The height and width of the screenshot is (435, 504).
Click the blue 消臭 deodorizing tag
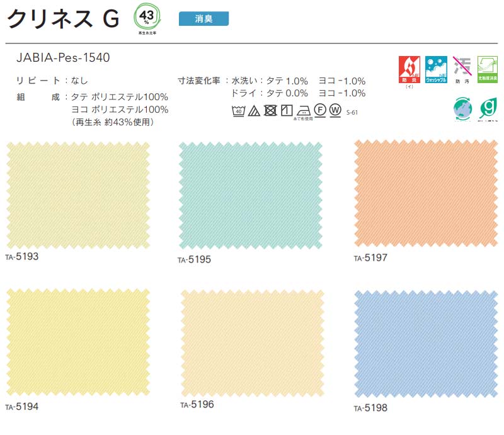(x=203, y=19)
